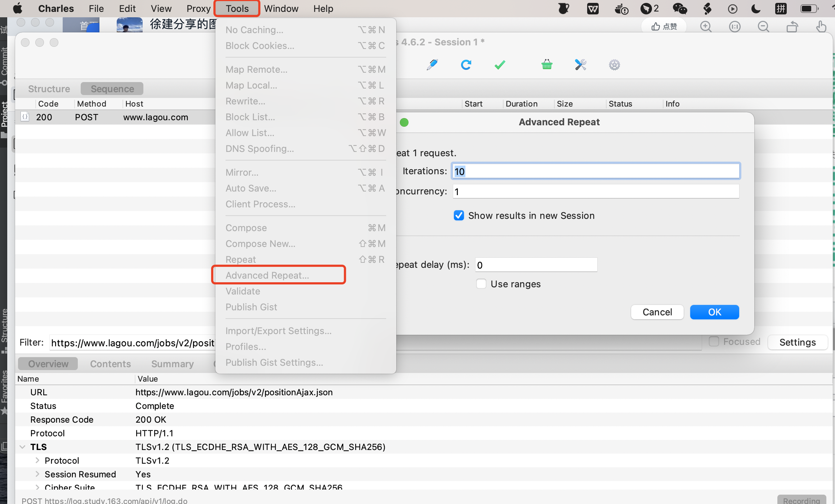The height and width of the screenshot is (504, 835).
Task: Open the wrench and screwdriver tools icon
Action: (580, 65)
